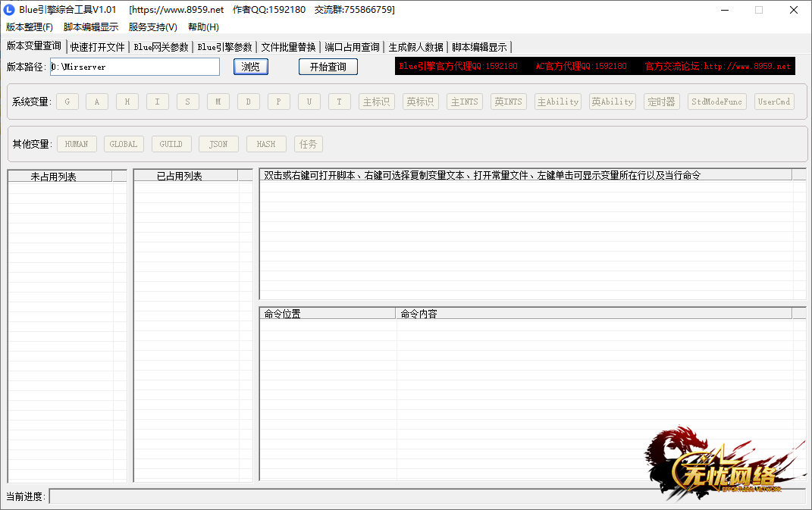Switch to the Blue引擎参数 tab
The width and height of the screenshot is (812, 510).
click(224, 47)
